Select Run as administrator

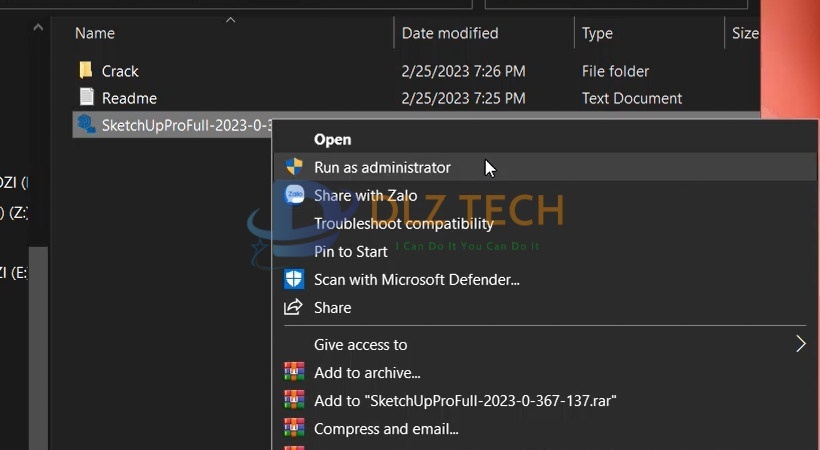pyautogui.click(x=382, y=167)
